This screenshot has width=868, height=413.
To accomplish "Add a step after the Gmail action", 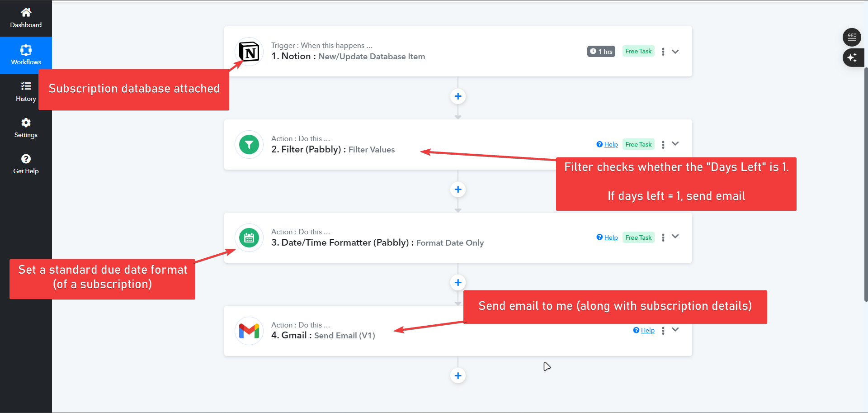I will coord(458,376).
